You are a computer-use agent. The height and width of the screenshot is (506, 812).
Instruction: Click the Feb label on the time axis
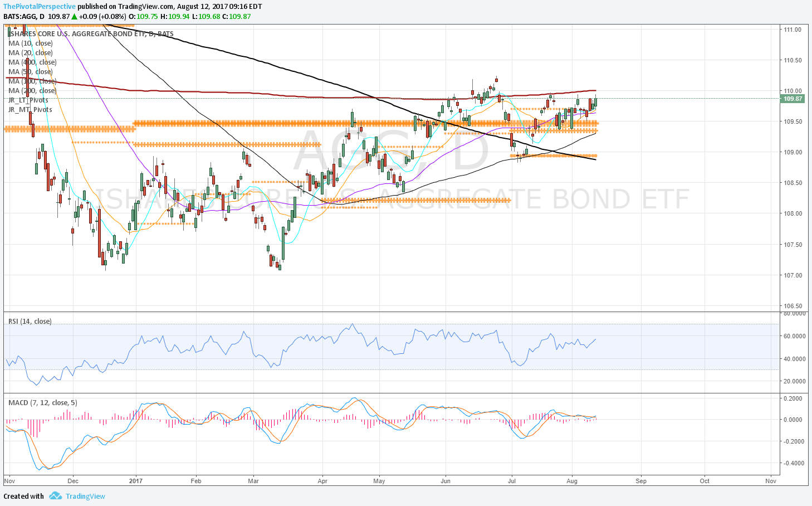click(x=195, y=481)
